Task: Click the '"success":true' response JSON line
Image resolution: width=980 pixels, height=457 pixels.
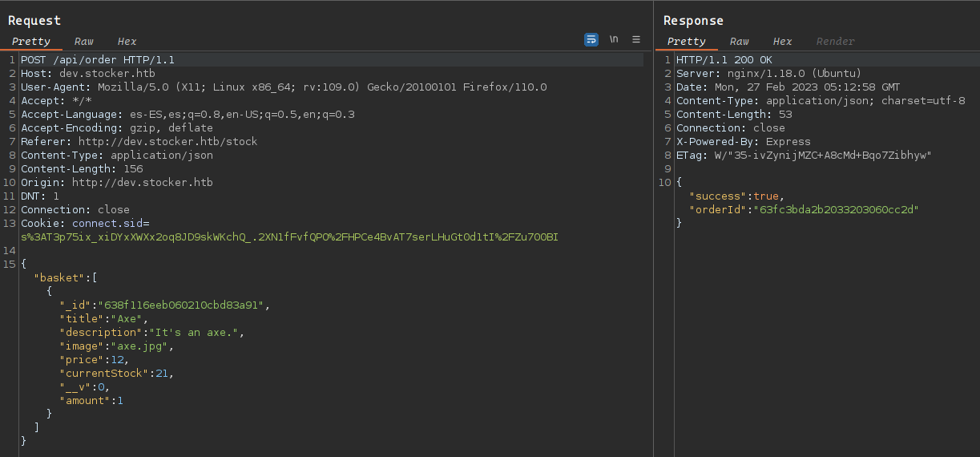Action: [737, 196]
